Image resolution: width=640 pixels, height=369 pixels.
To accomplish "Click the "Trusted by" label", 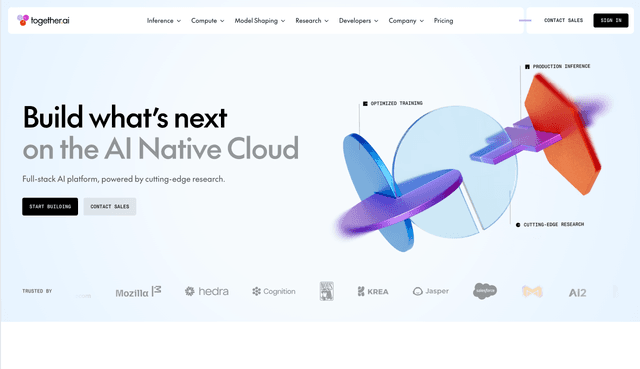I will (x=37, y=291).
